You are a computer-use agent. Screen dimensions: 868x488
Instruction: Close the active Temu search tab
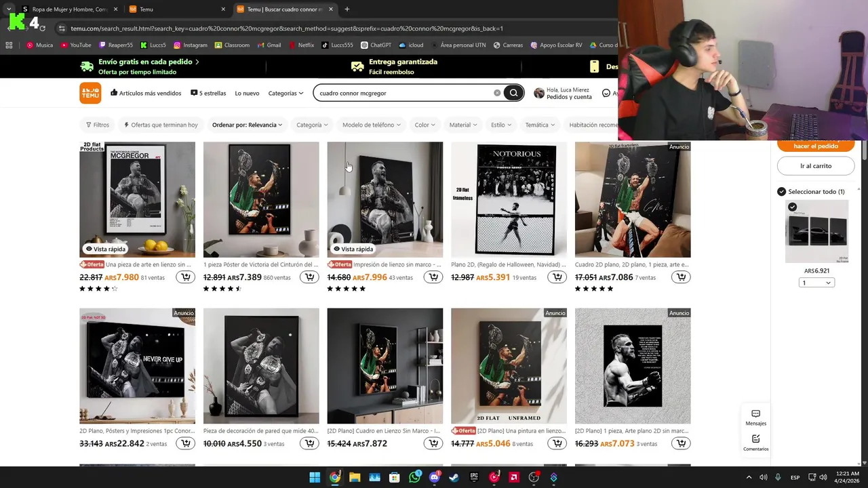(x=331, y=9)
